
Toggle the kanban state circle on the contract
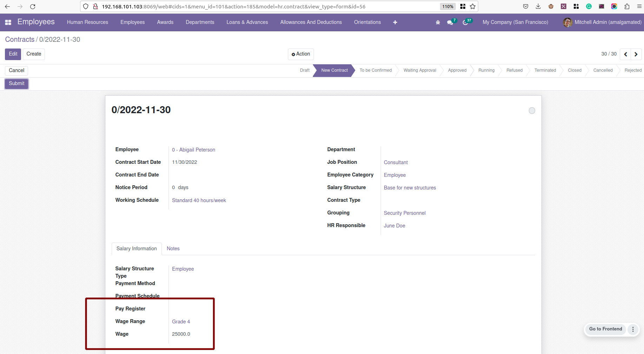(x=532, y=111)
